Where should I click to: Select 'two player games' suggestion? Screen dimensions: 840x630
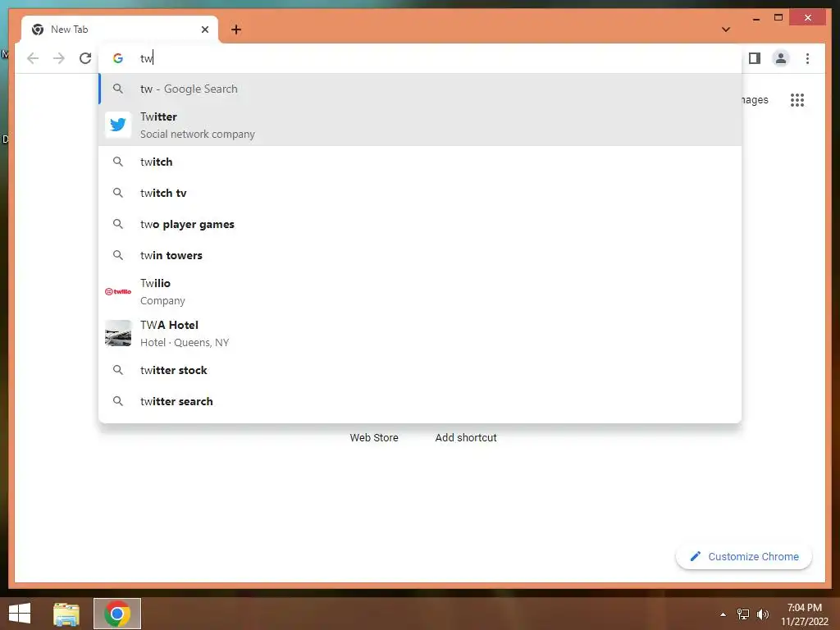coord(421,224)
